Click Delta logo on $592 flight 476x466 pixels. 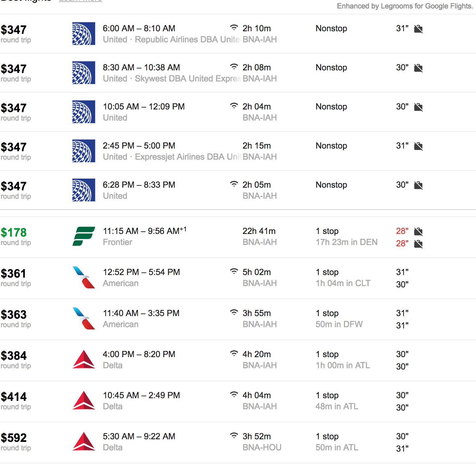pyautogui.click(x=84, y=441)
